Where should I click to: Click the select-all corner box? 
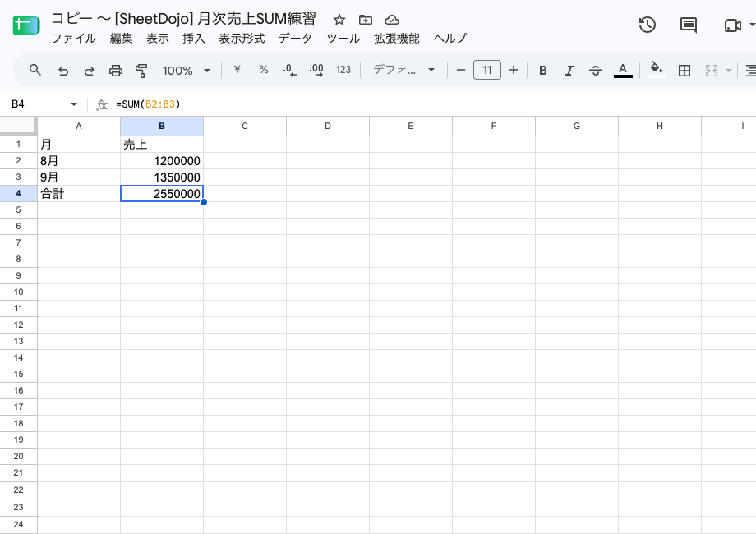pyautogui.click(x=18, y=126)
